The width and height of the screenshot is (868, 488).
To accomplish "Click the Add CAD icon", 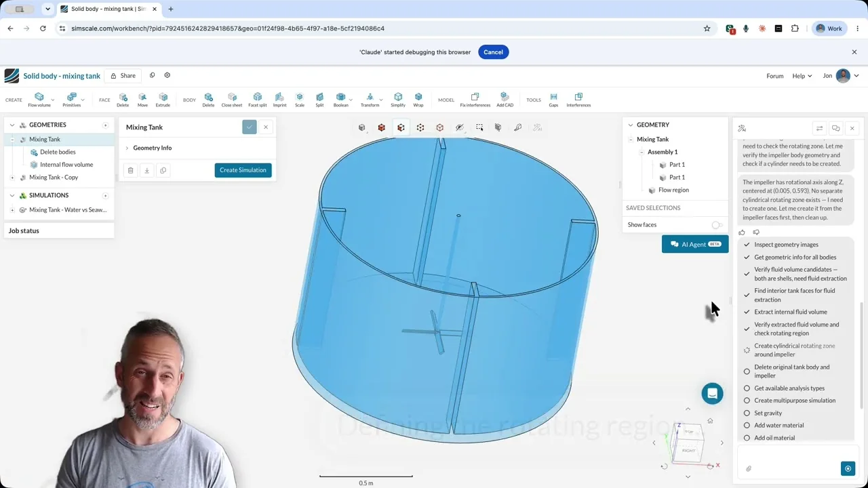I will pos(505,100).
